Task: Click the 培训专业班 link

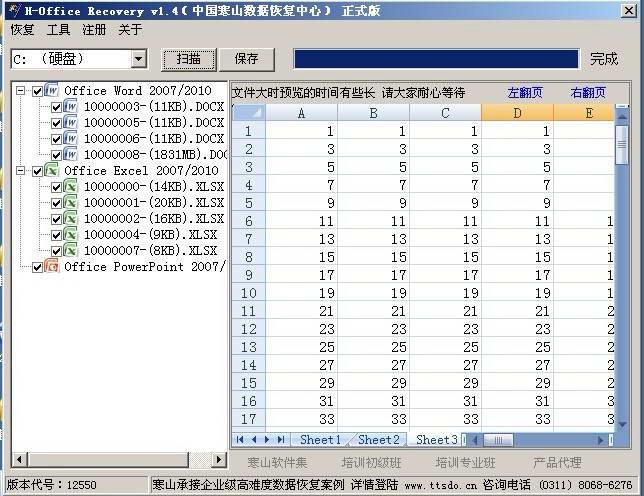Action: click(465, 463)
